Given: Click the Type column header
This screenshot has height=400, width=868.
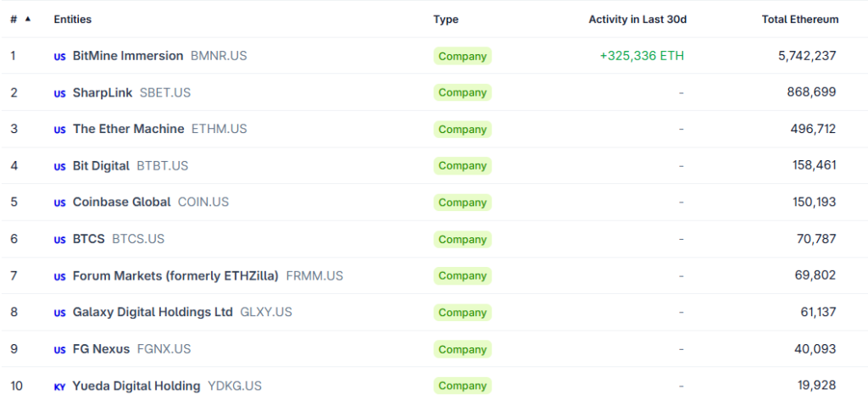Looking at the screenshot, I should 446,19.
